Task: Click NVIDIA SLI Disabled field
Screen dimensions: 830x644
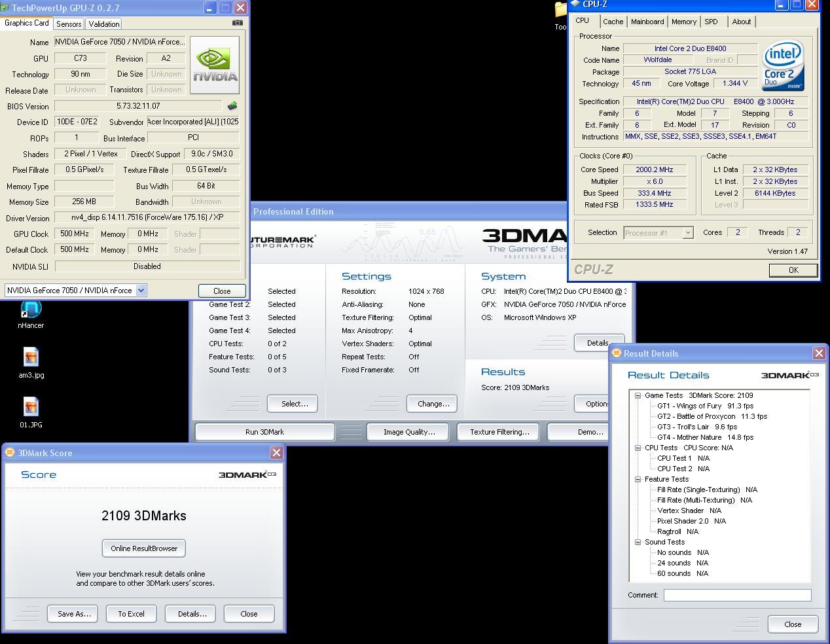Action: (147, 266)
